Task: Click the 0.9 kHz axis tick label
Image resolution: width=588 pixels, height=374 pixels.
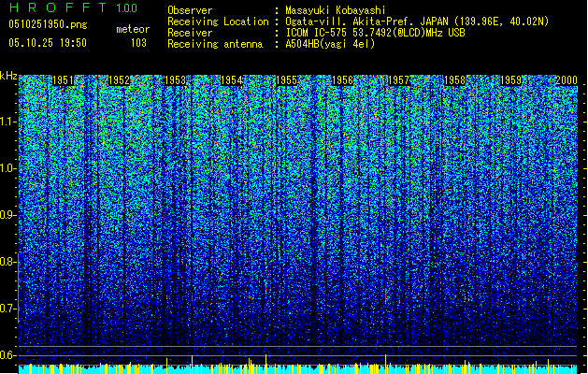Action: [8, 215]
